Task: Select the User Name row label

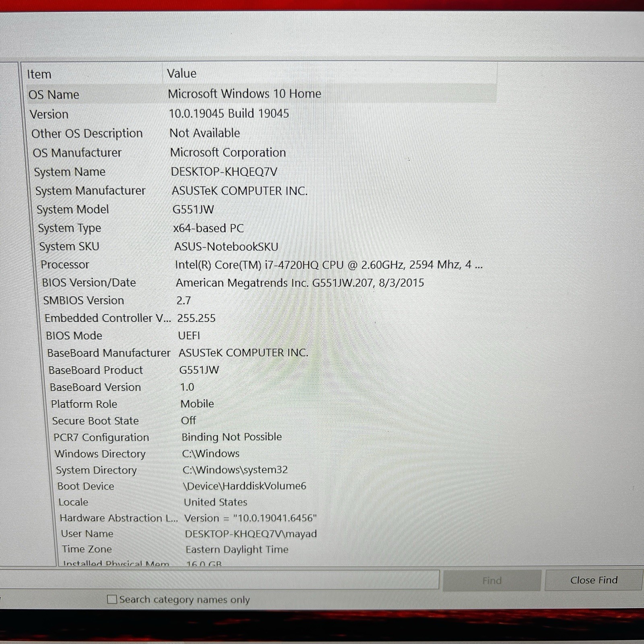Action: point(87,534)
